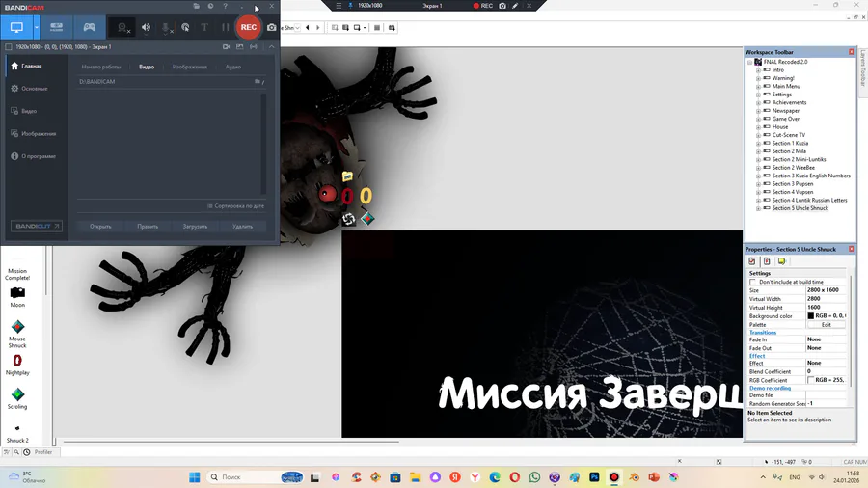Show hidden system tray icons chevron
The height and width of the screenshot is (488, 868).
click(763, 477)
